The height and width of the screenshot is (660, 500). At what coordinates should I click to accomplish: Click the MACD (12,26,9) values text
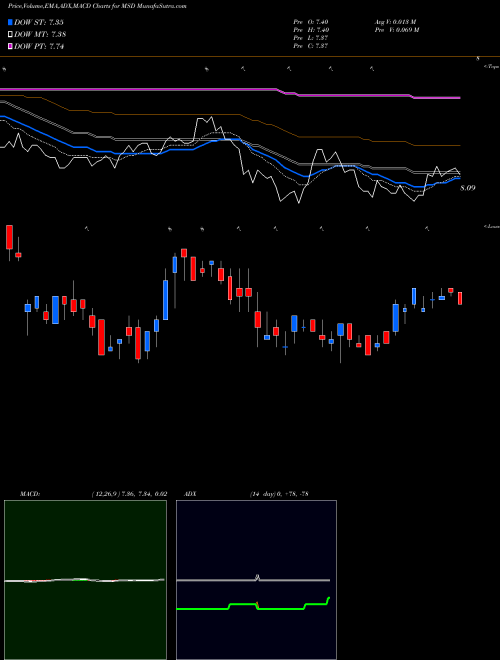(129, 494)
